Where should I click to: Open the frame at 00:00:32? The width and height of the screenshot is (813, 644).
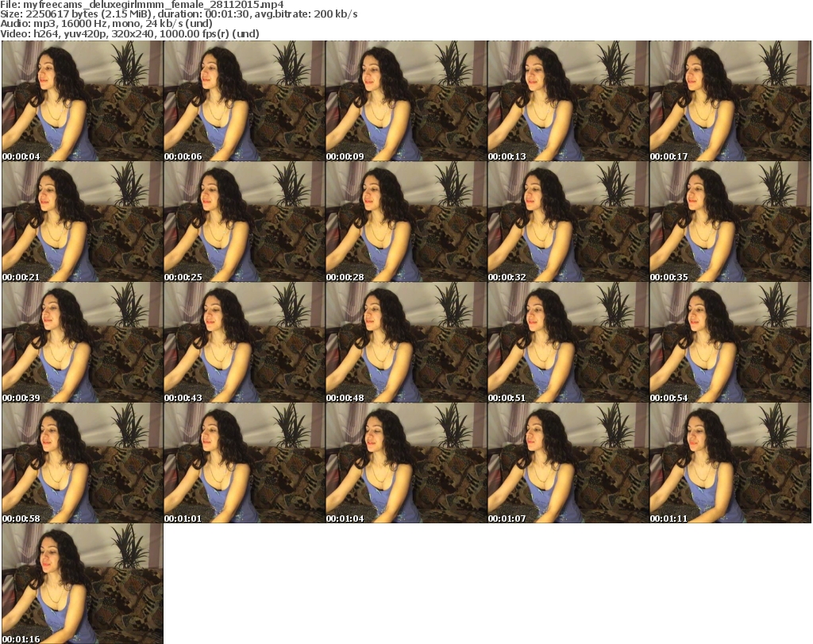pos(568,222)
